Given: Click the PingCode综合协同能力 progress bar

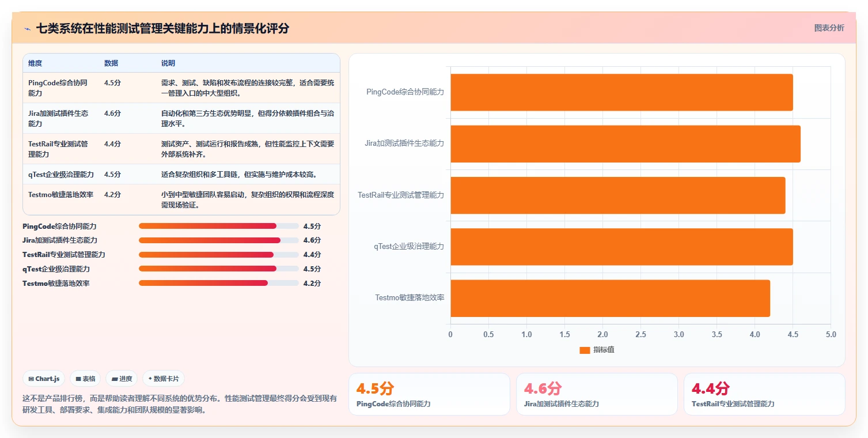Looking at the screenshot, I should (218, 226).
